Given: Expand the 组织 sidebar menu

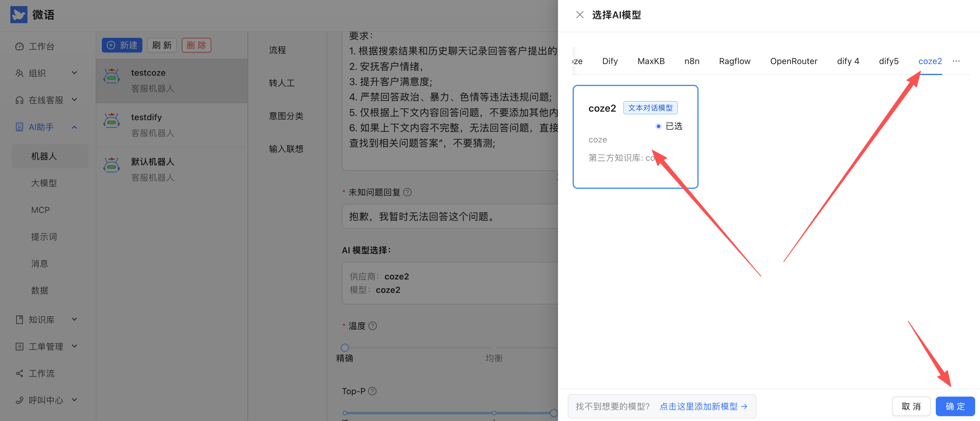Looking at the screenshot, I should 75,73.
